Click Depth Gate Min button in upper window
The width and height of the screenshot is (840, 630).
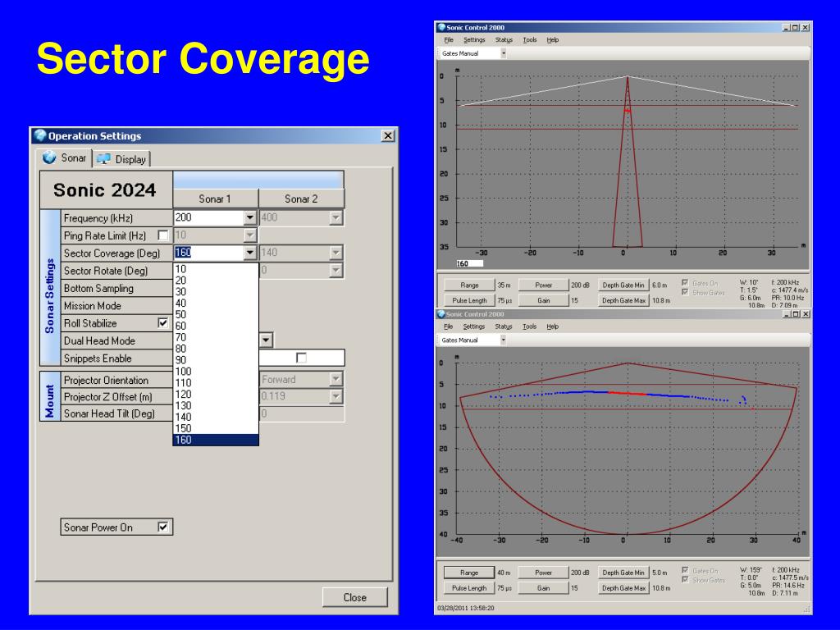click(623, 285)
